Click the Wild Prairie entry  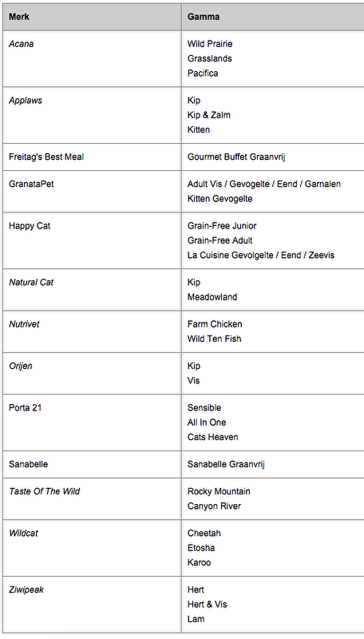point(210,44)
